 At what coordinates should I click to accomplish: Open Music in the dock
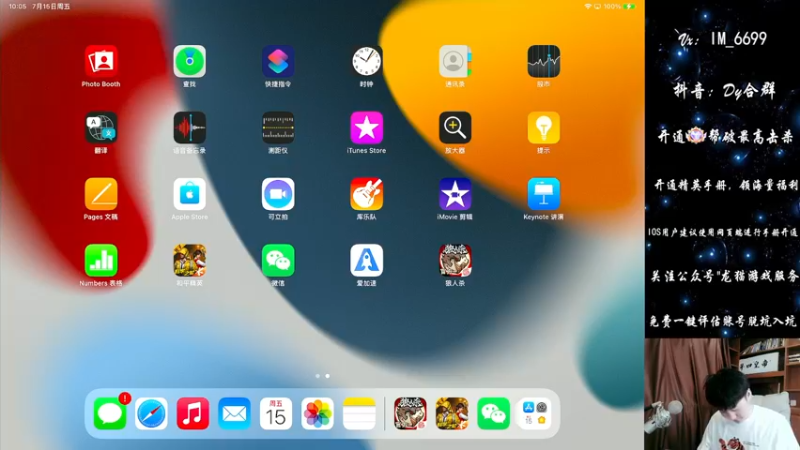[x=193, y=413]
